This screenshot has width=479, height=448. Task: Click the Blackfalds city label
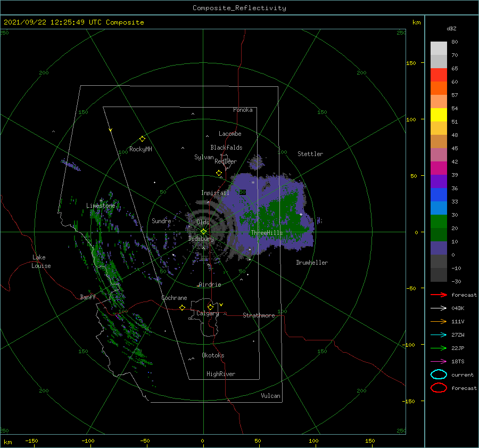click(226, 148)
